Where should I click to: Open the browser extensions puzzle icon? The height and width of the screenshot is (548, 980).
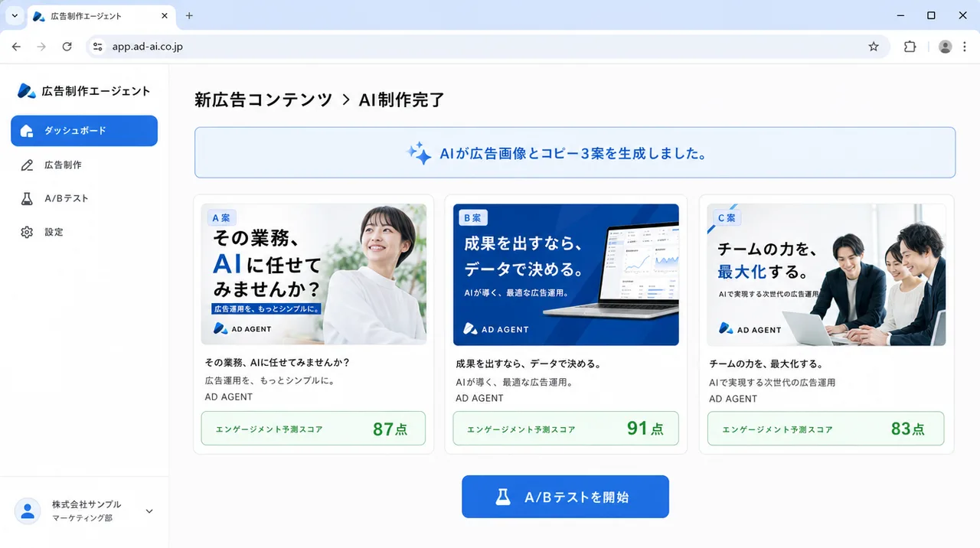(x=910, y=47)
